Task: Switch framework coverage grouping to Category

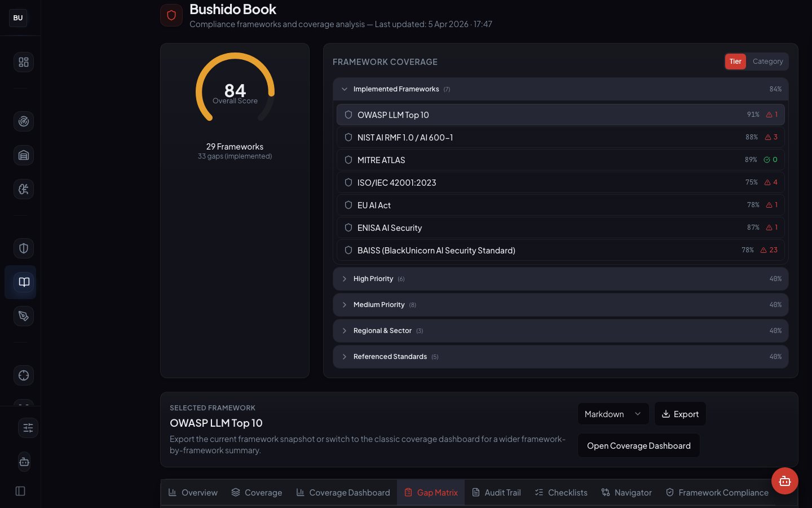Action: (x=767, y=62)
